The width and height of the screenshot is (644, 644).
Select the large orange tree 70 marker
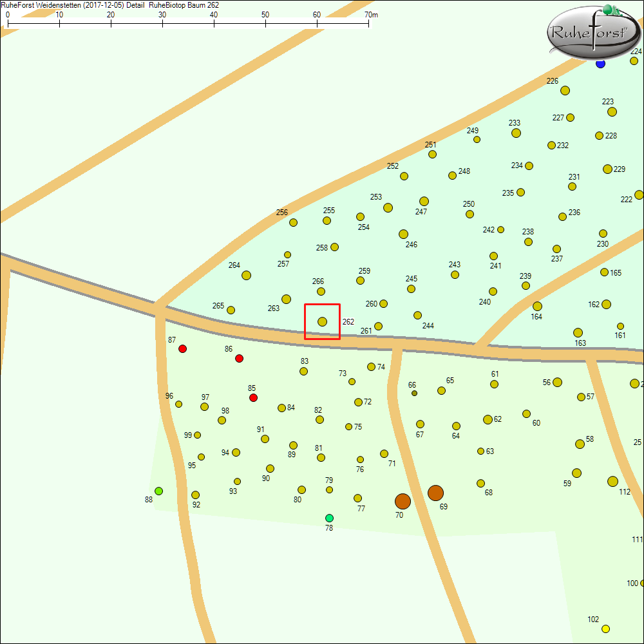coord(402,501)
